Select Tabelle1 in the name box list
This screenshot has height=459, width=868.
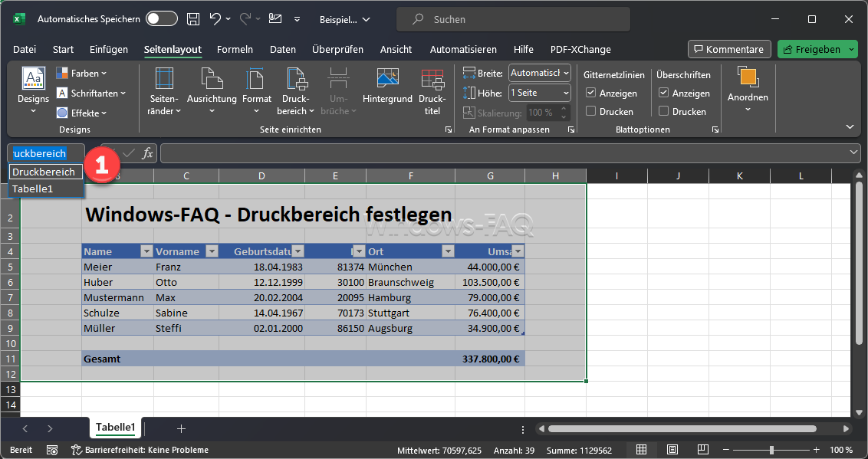click(x=32, y=189)
